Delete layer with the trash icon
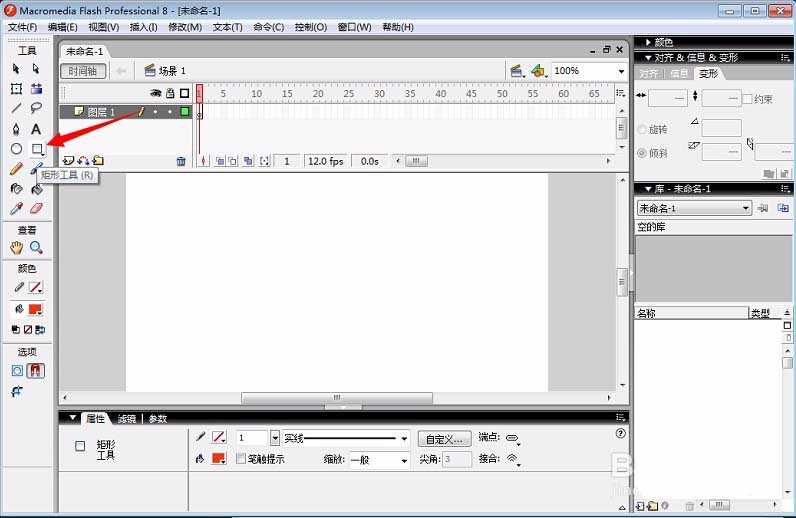 (x=181, y=161)
